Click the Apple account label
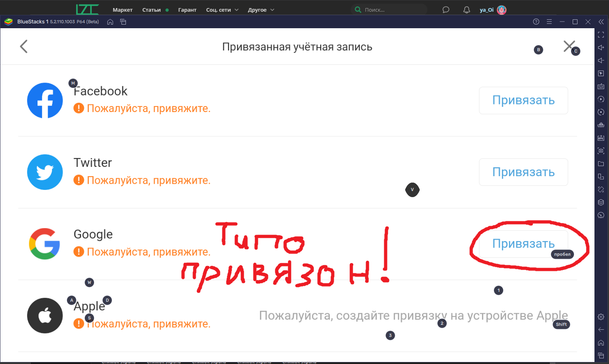Image resolution: width=609 pixels, height=364 pixels. pyautogui.click(x=89, y=306)
